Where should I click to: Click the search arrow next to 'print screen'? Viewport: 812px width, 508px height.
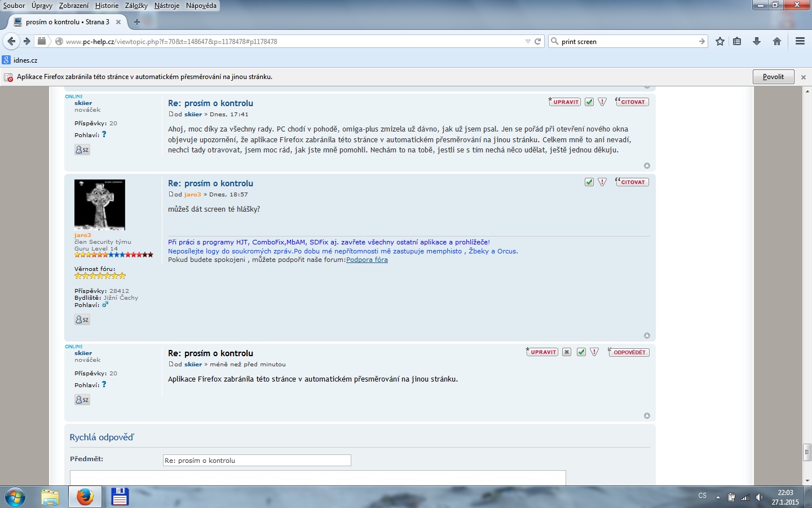tap(702, 41)
